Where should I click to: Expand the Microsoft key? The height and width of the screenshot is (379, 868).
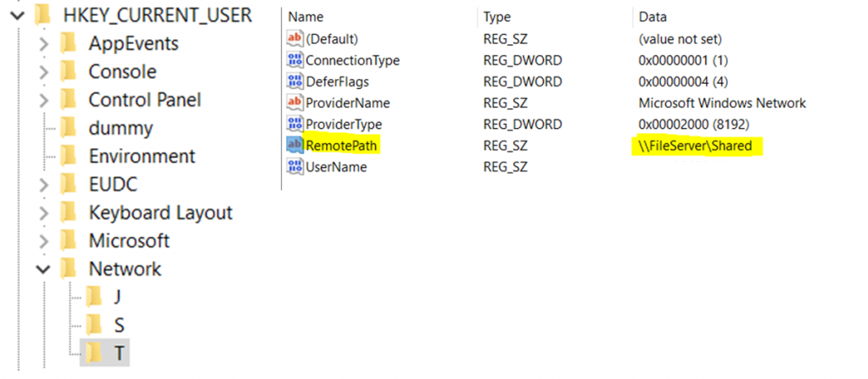pos(44,241)
